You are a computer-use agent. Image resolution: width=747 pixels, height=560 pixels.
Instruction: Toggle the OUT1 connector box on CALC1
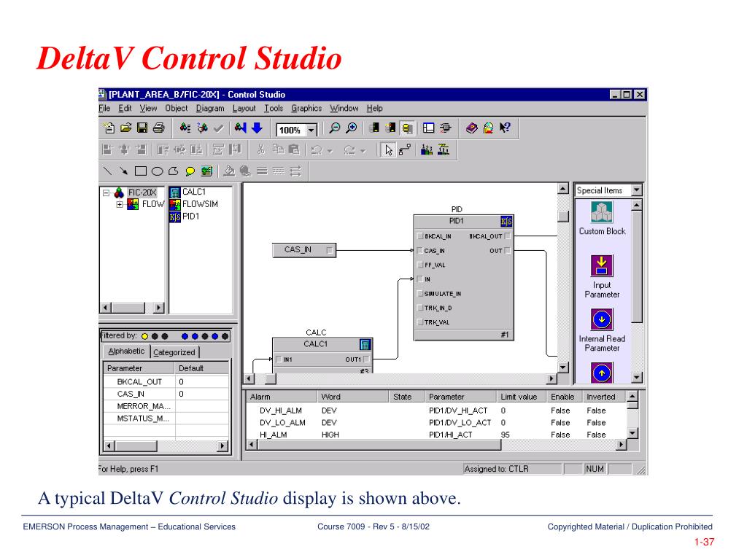[366, 359]
